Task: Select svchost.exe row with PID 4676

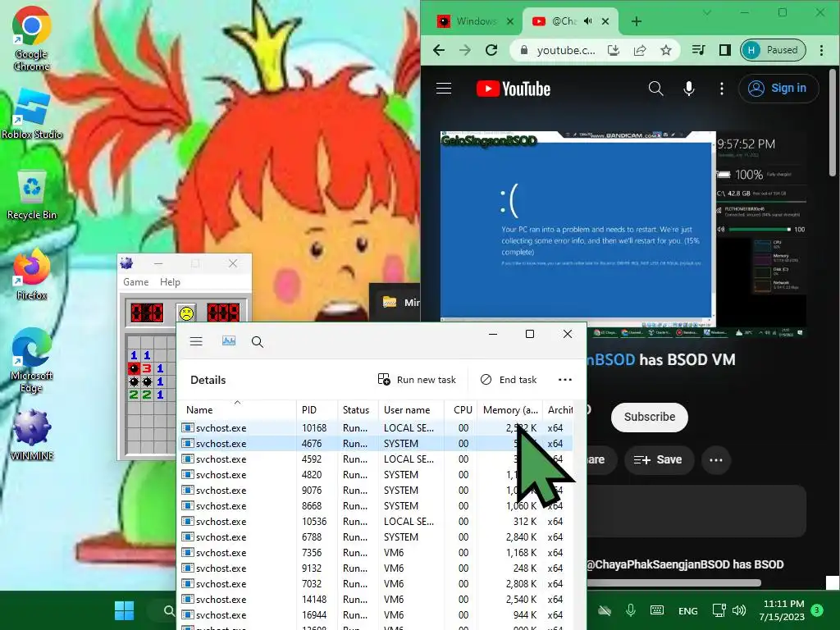Action: pos(377,444)
